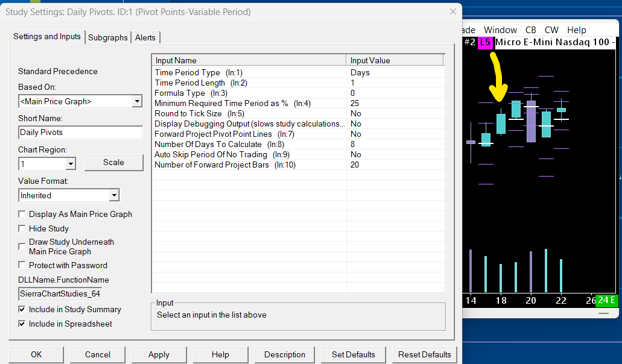
Task: Click the #2 chart number label
Action: pos(470,42)
